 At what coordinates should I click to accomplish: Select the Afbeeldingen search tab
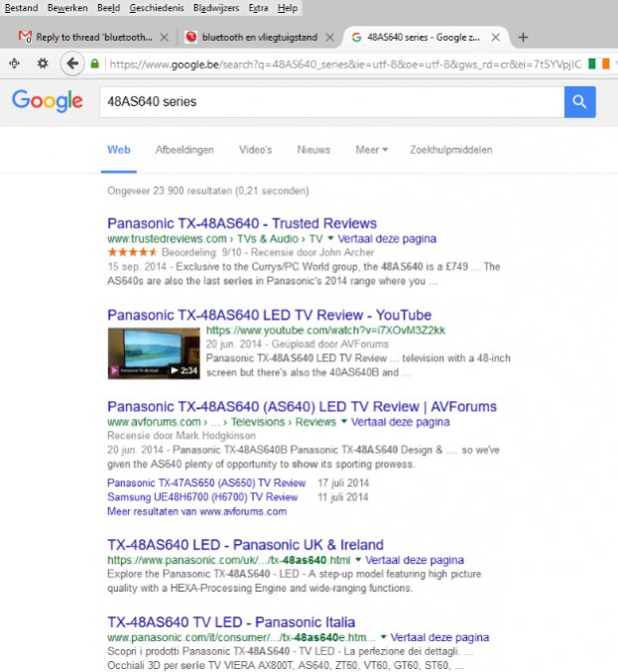coord(185,150)
